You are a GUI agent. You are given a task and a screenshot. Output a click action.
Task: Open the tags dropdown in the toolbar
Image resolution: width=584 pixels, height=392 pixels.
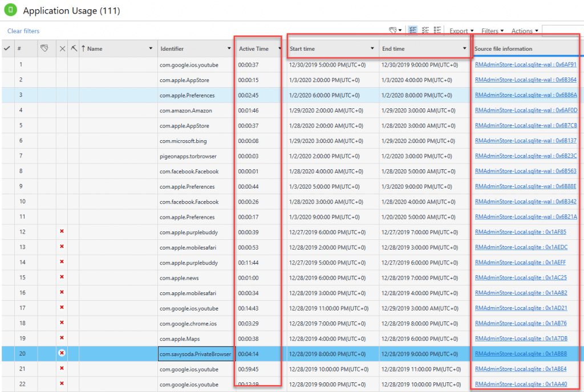click(395, 31)
